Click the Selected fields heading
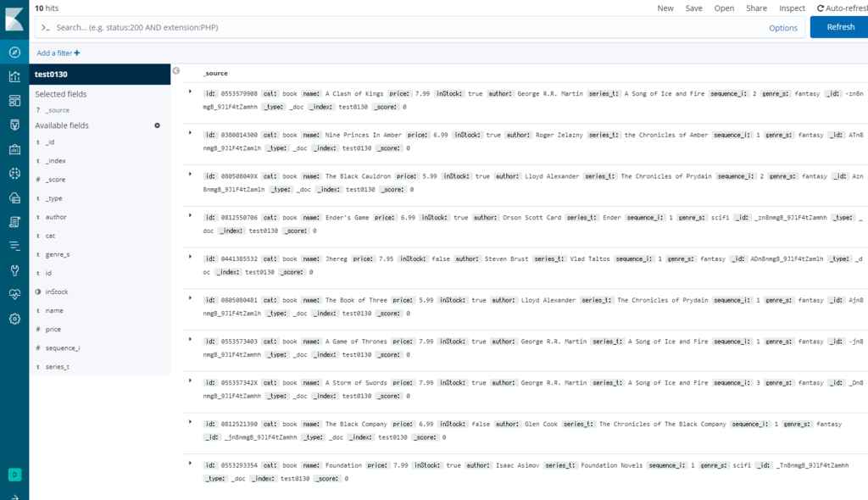The height and width of the screenshot is (500, 868). [x=61, y=94]
